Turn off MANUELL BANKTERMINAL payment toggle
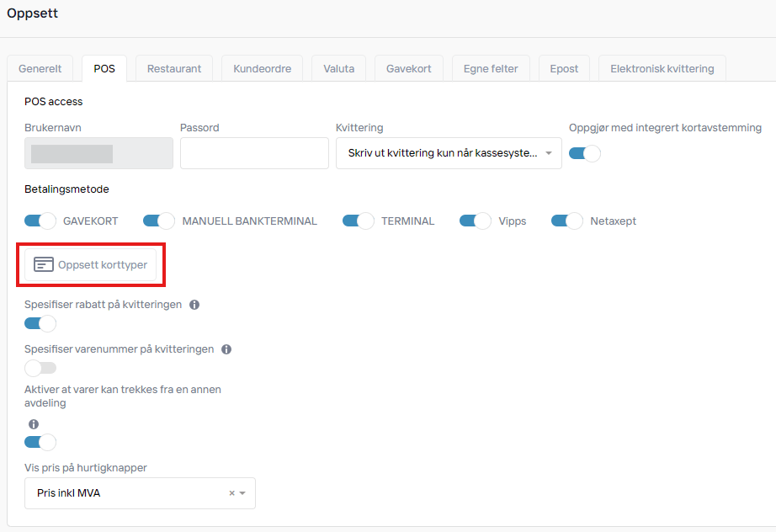Viewport: 776px width, 532px height. click(x=158, y=221)
